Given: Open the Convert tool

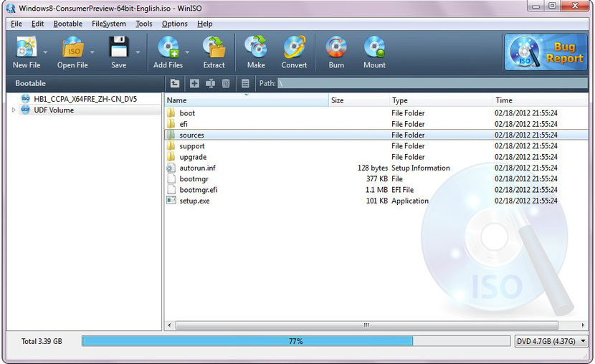Looking at the screenshot, I should tap(294, 52).
